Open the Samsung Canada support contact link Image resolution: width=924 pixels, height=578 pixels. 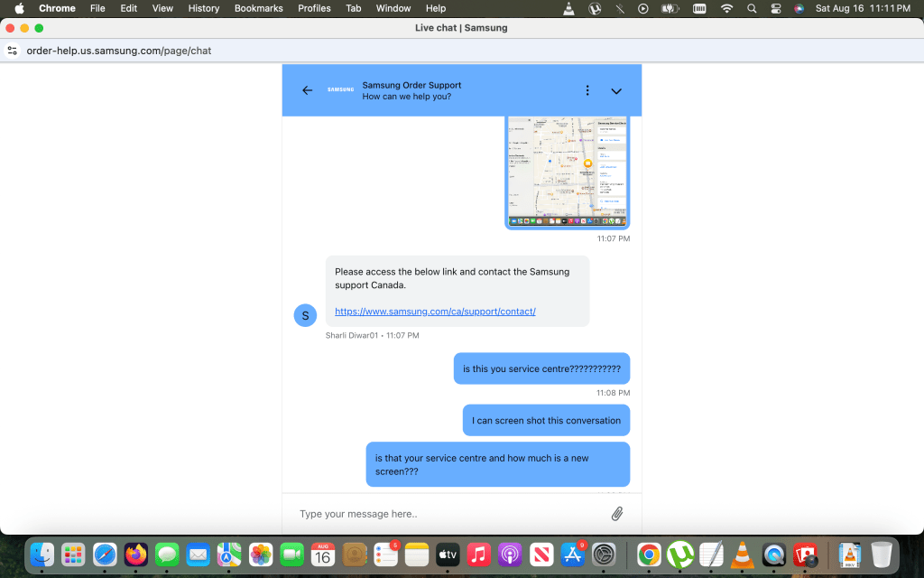435,312
